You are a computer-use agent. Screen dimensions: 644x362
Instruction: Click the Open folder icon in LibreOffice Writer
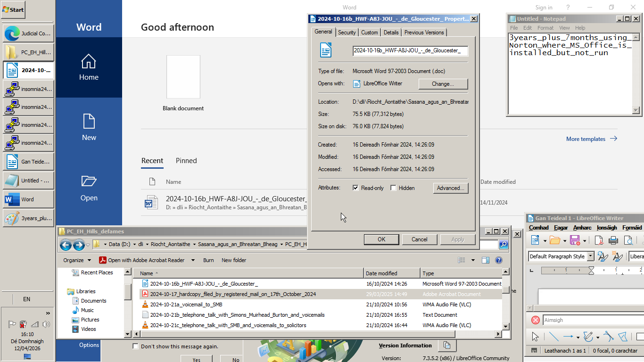[x=555, y=240]
